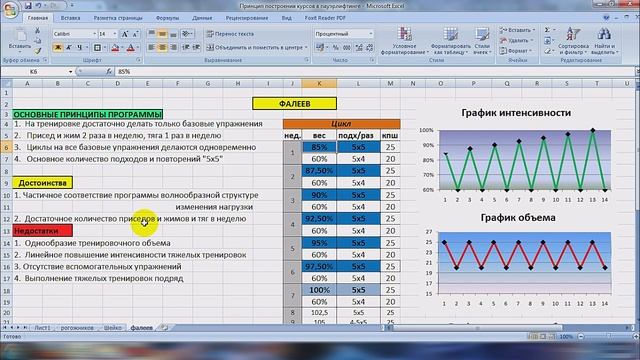This screenshot has height=360, width=640.
Task: Undo the last action in quick toolbar
Action: coord(39,6)
